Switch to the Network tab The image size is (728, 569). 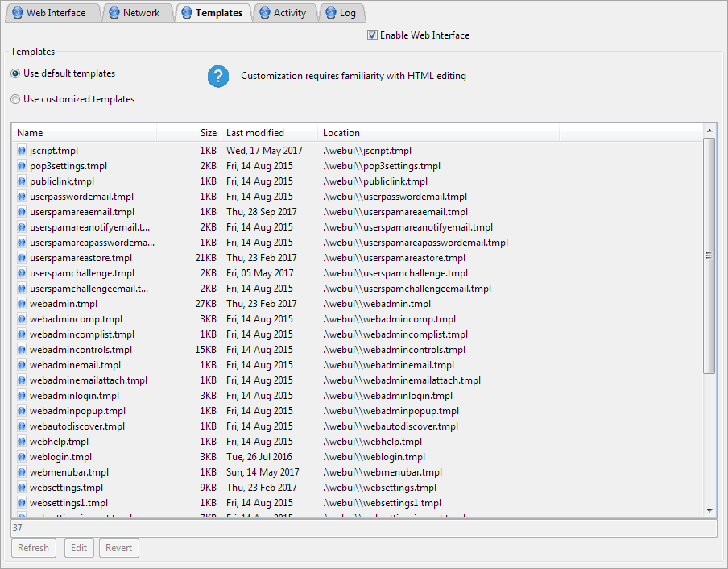click(134, 13)
